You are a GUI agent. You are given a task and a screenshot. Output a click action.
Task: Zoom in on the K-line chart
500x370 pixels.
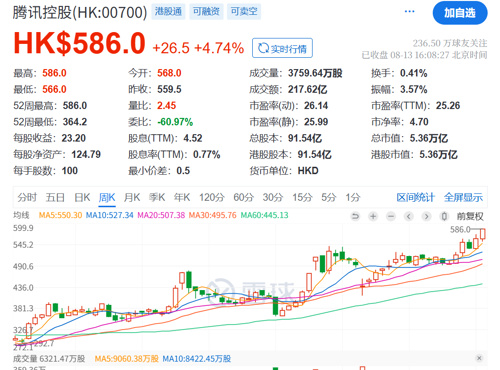tap(373, 216)
